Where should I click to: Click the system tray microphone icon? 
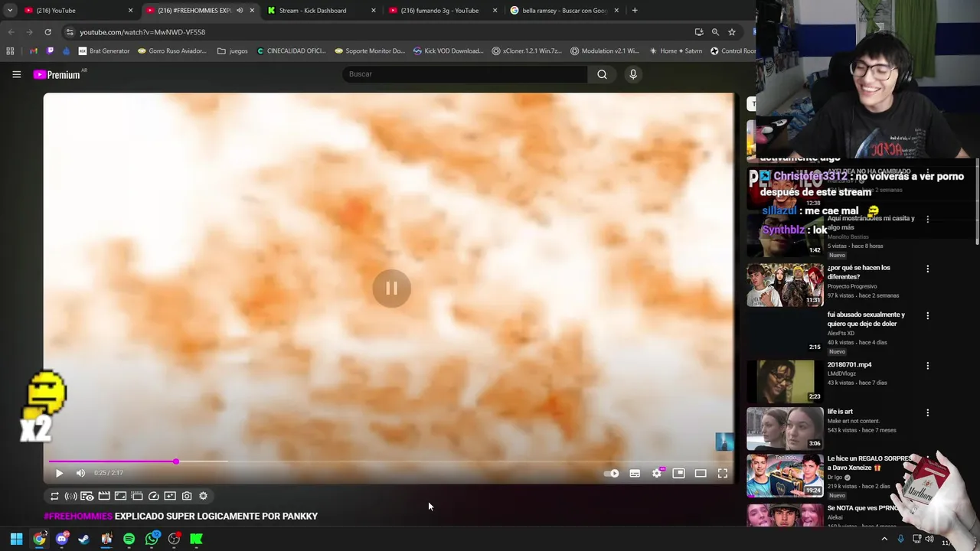(x=900, y=539)
